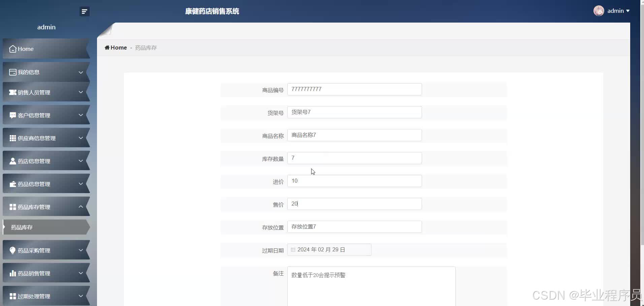Image resolution: width=644 pixels, height=306 pixels.
Task: Open the 供应商信息管理 menu
Action: (46, 138)
